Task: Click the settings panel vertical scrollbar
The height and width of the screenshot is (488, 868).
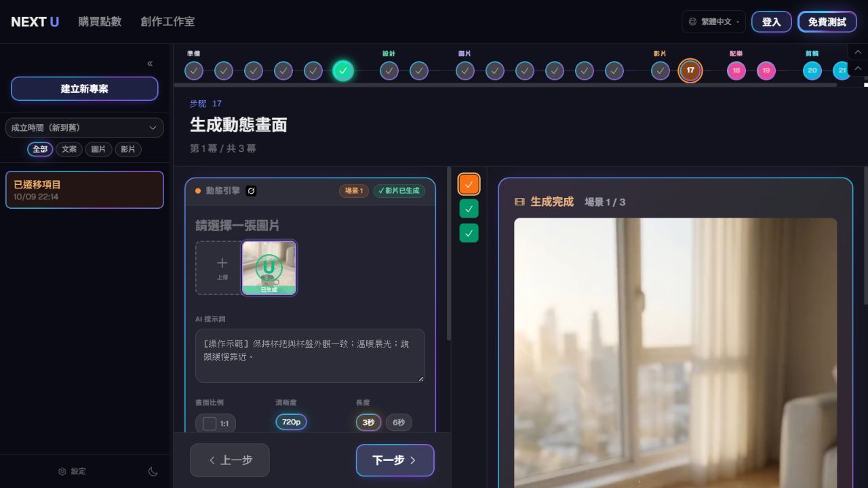Action: pyautogui.click(x=448, y=254)
